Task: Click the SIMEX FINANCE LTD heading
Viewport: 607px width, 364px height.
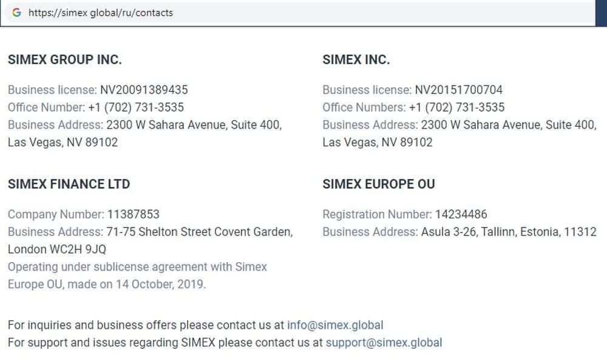Action: (69, 184)
